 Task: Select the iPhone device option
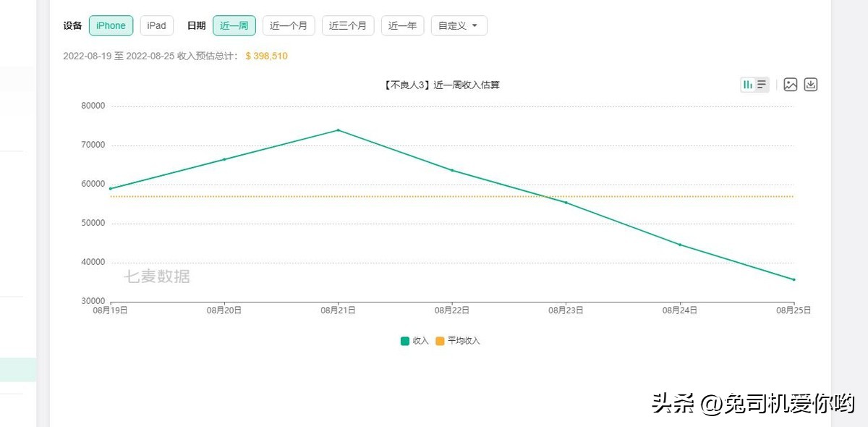tap(111, 25)
